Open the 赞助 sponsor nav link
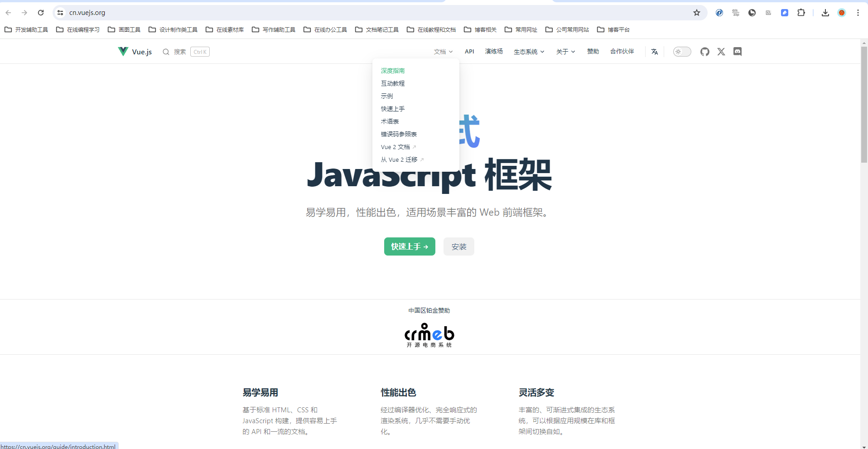The width and height of the screenshot is (868, 449). 593,52
